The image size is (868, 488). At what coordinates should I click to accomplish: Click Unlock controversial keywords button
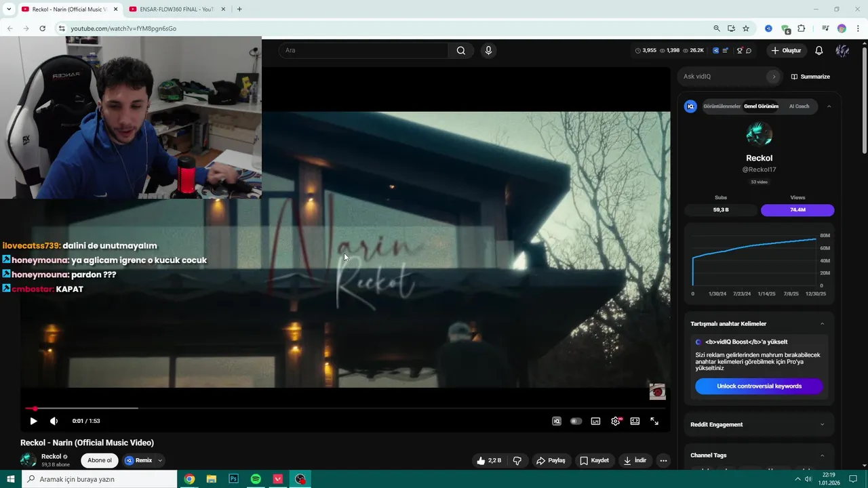759,386
